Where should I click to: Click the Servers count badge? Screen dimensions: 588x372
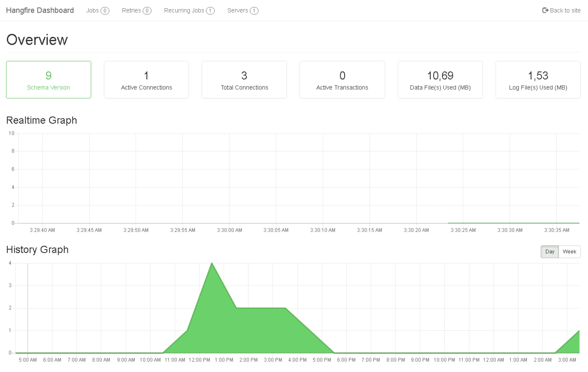(254, 11)
